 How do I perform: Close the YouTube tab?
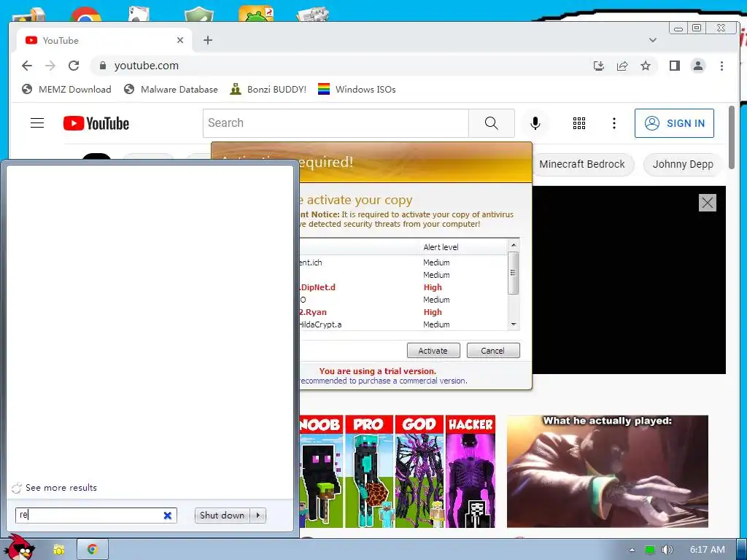pyautogui.click(x=180, y=41)
